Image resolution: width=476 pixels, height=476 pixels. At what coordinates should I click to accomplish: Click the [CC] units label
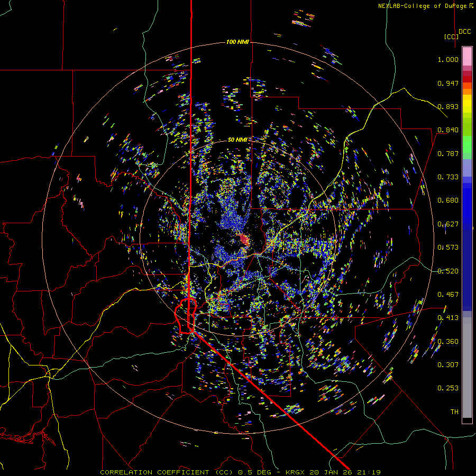(451, 36)
